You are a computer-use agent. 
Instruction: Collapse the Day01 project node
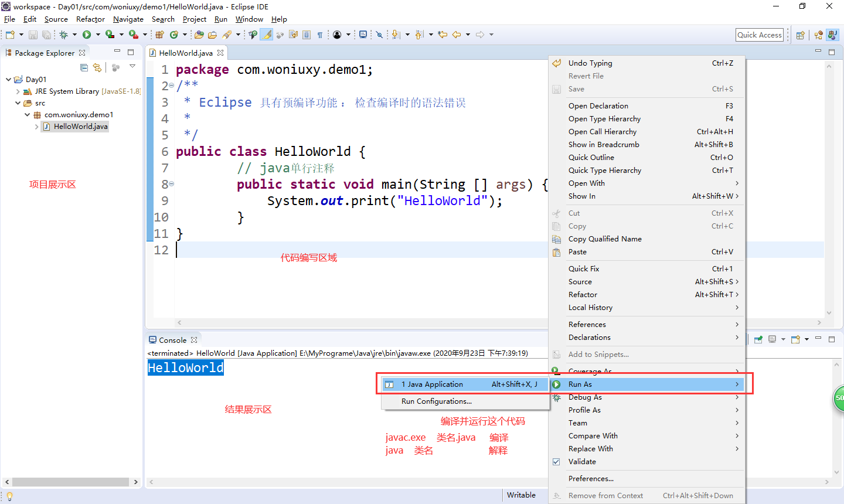coord(8,79)
